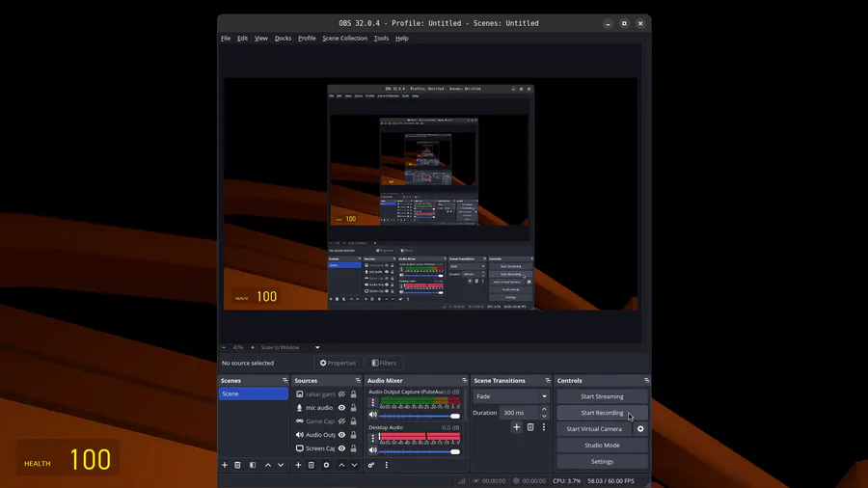Image resolution: width=868 pixels, height=488 pixels.
Task: Zoom in preview with plus icon
Action: 253,347
